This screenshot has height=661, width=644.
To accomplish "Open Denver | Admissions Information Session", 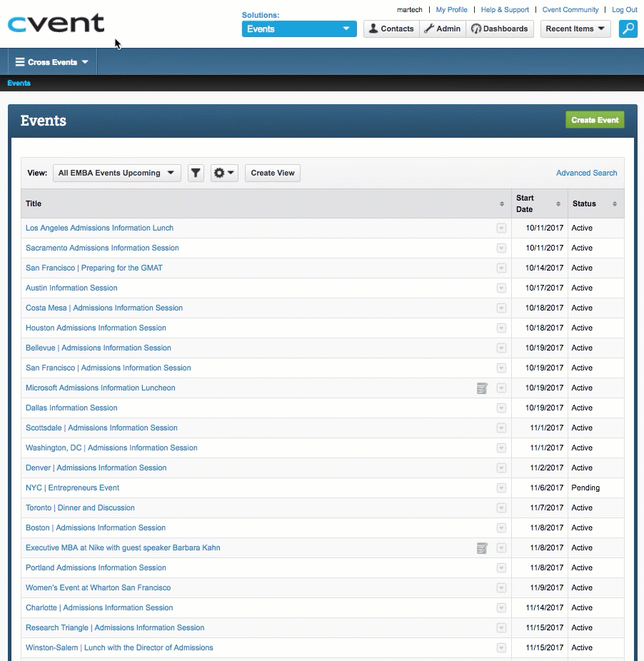I will [x=96, y=468].
